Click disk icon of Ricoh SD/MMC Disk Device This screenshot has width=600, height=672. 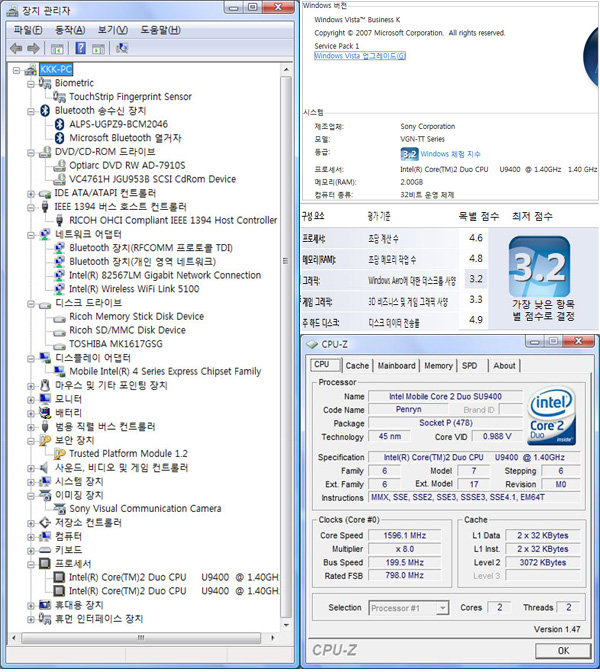coord(60,332)
